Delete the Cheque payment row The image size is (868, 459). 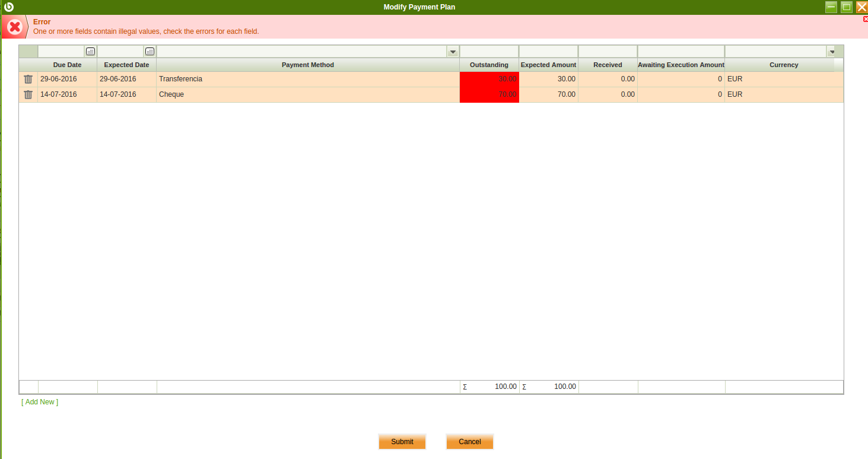[x=28, y=94]
